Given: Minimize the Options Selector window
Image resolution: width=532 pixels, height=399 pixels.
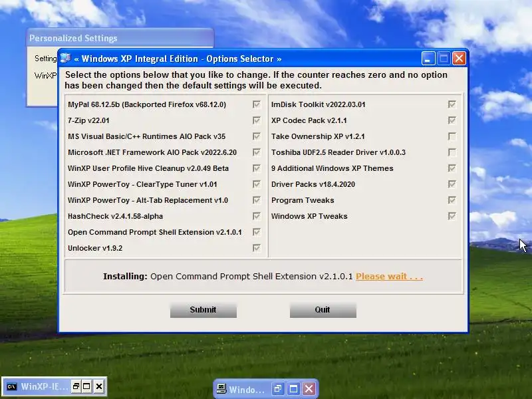Looking at the screenshot, I should point(428,59).
